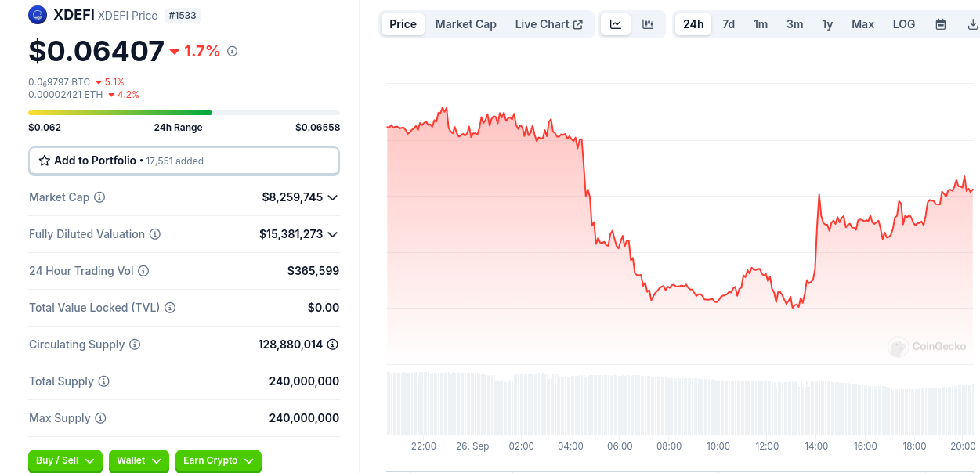Click the Earn Crypto button

coord(218,461)
